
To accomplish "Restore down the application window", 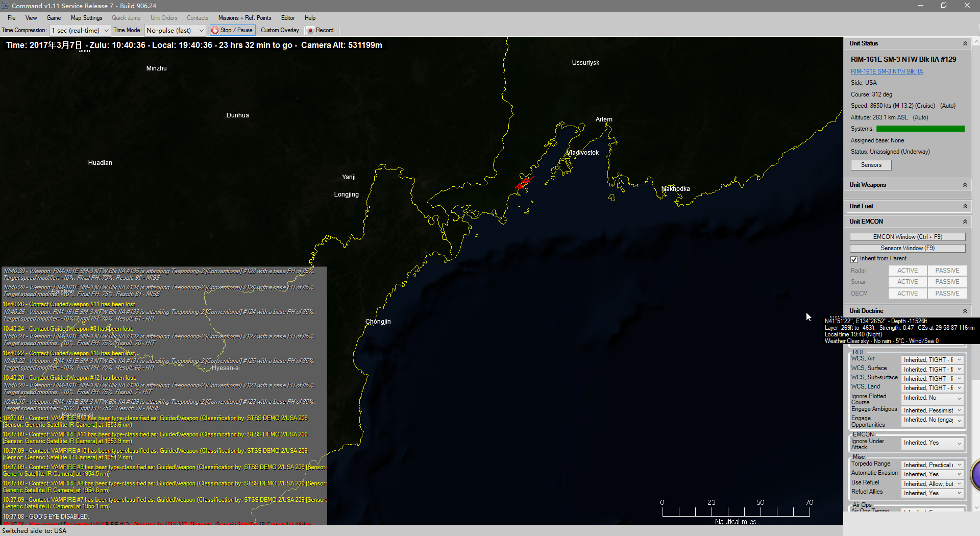I will click(943, 6).
